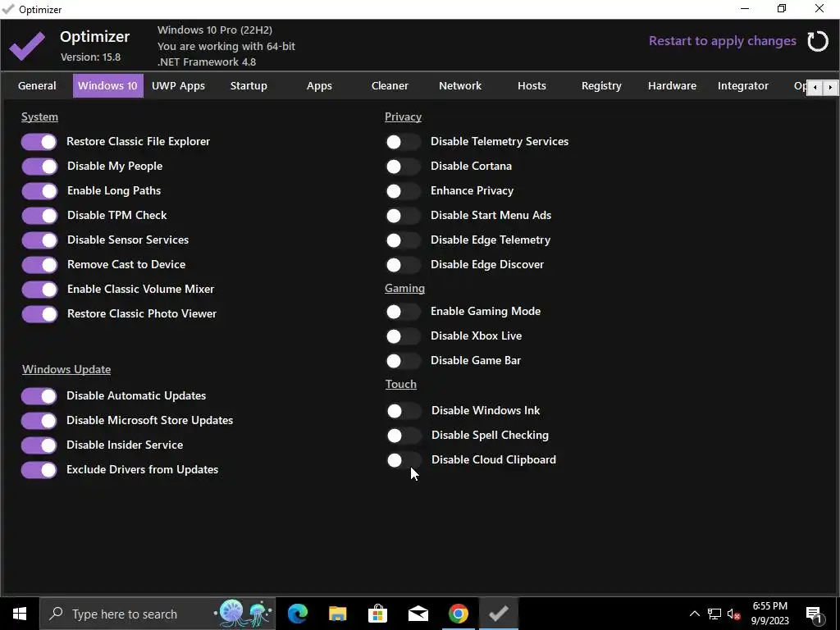The width and height of the screenshot is (840, 630).
Task: Click Restart to apply changes link
Action: tap(722, 41)
